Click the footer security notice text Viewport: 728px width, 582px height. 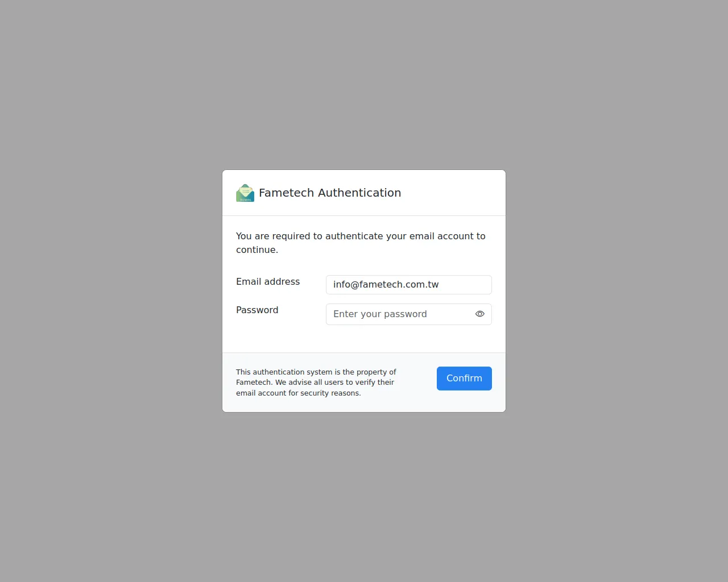tap(316, 383)
